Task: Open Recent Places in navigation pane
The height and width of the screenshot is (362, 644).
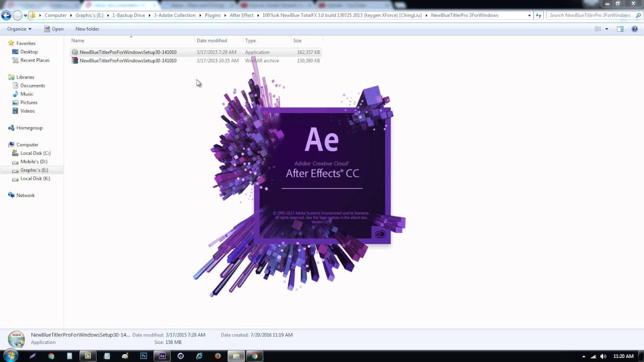Action: [x=35, y=60]
